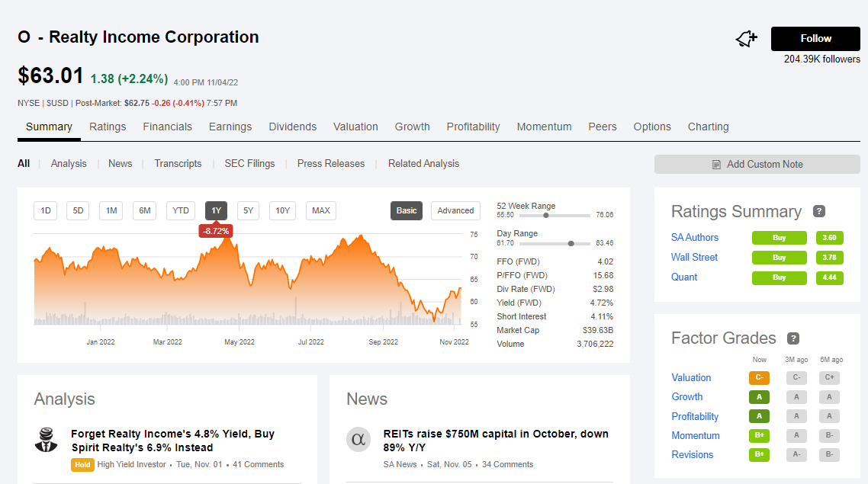This screenshot has width=868, height=484.
Task: Open the Options tab
Action: [652, 127]
